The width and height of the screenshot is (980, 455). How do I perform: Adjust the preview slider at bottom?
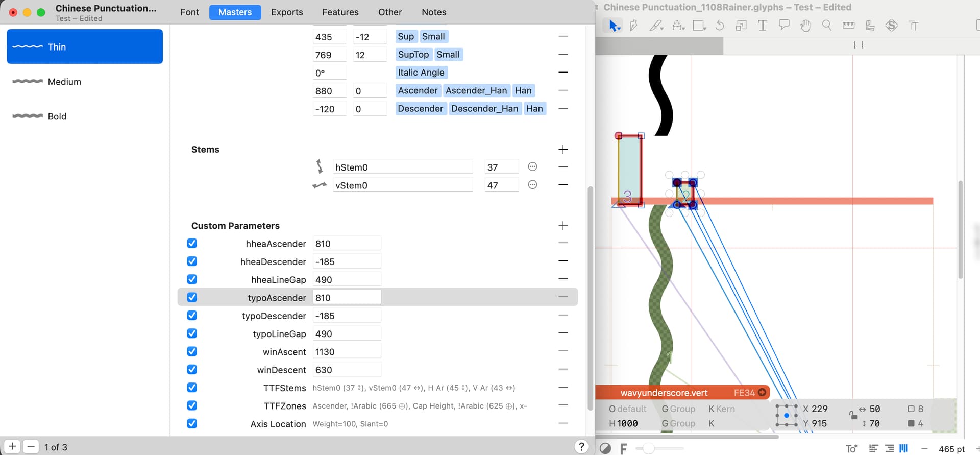pyautogui.click(x=648, y=449)
